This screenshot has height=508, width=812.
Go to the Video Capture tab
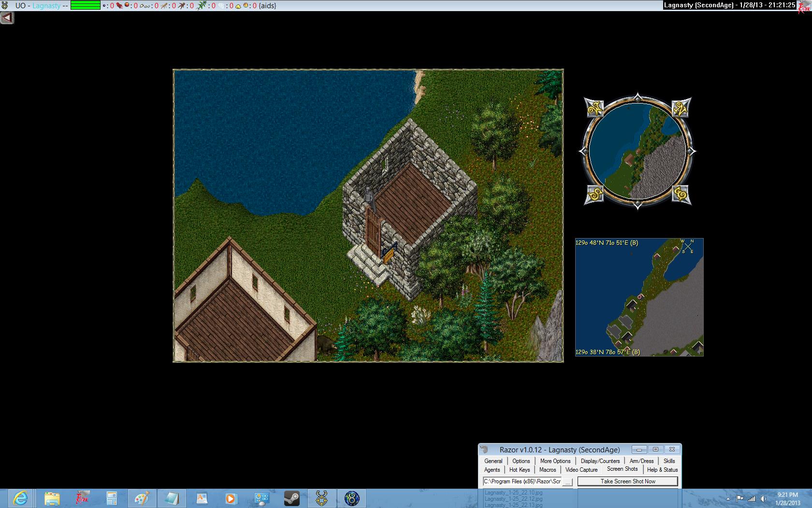pos(581,470)
